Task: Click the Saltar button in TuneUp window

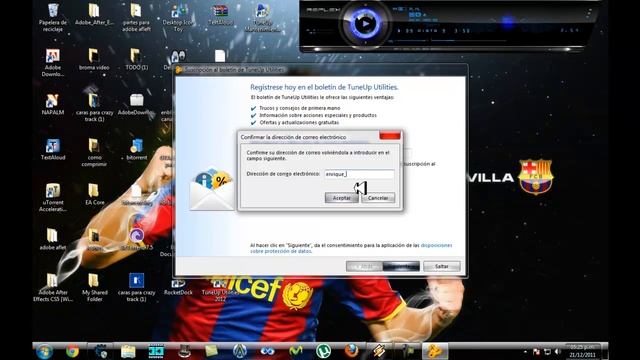Action: (x=442, y=267)
